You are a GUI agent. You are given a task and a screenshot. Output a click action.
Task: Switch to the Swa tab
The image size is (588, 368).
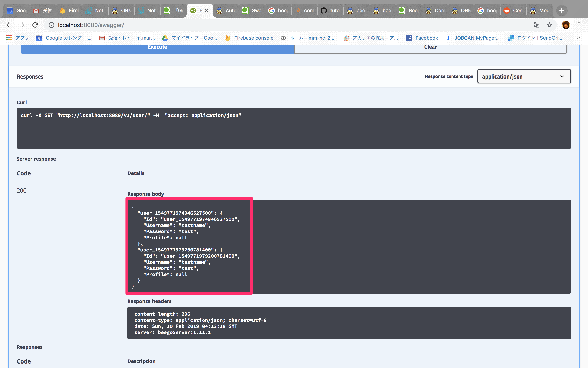252,10
